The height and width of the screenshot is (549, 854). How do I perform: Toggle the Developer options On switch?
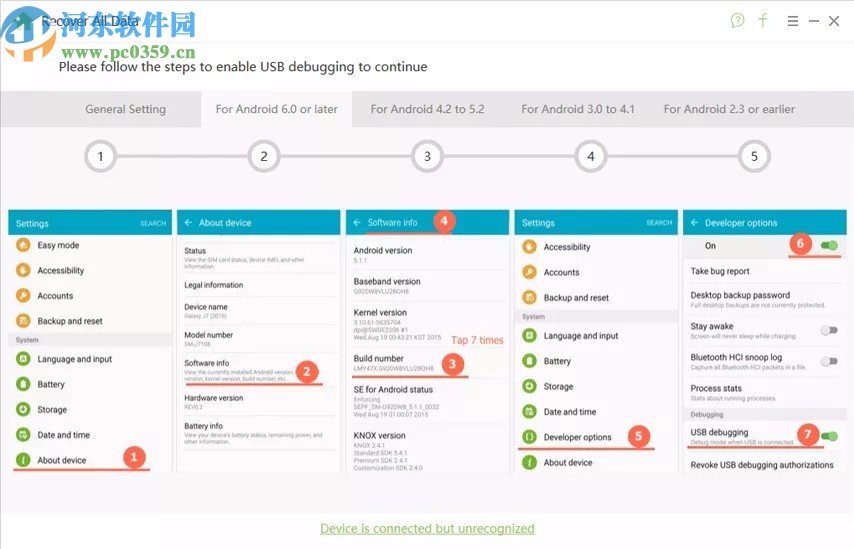[x=829, y=245]
